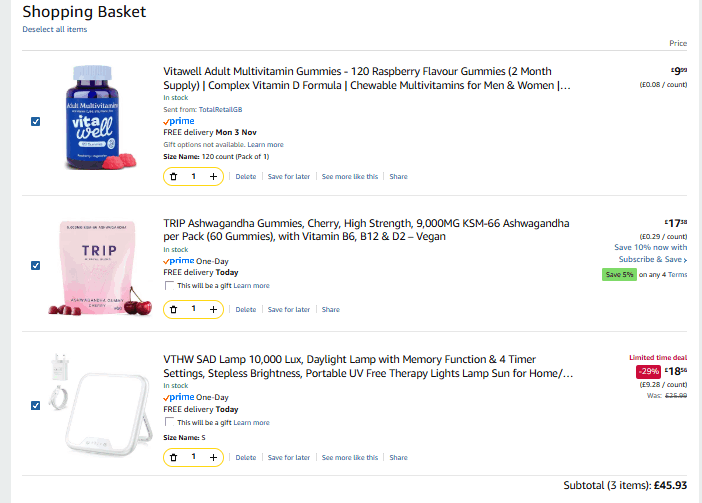Viewport: 702px width, 503px height.
Task: Deselect the Vitawell Multivitamin item checkbox
Action: click(x=36, y=121)
